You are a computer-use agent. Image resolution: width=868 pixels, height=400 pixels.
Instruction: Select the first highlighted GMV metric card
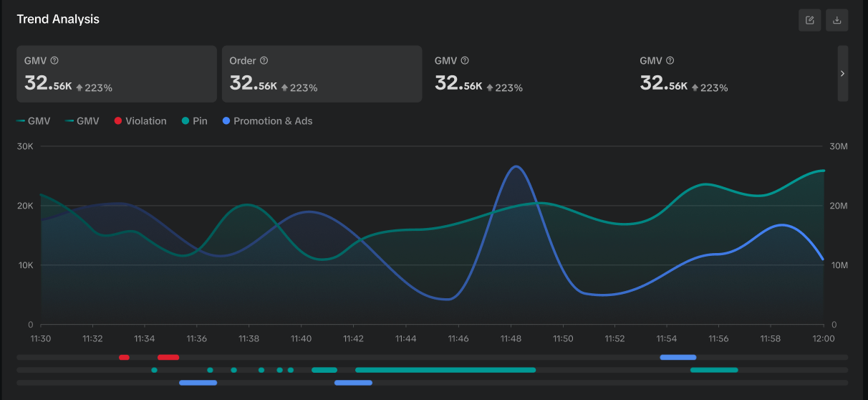coord(117,74)
